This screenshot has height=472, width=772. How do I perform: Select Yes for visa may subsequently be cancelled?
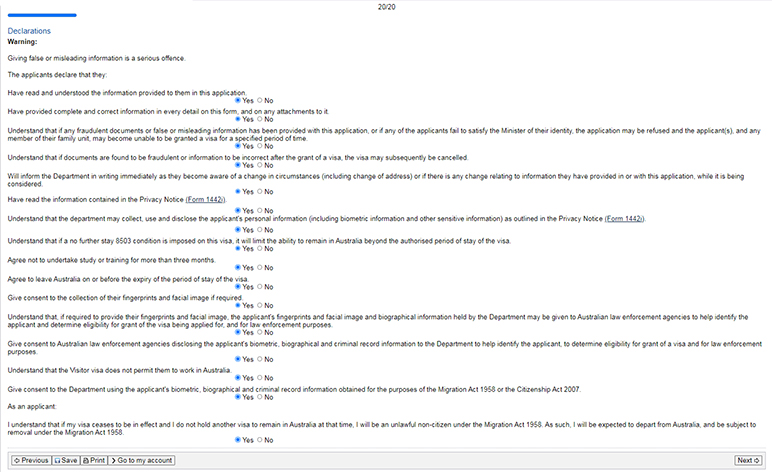tap(238, 165)
